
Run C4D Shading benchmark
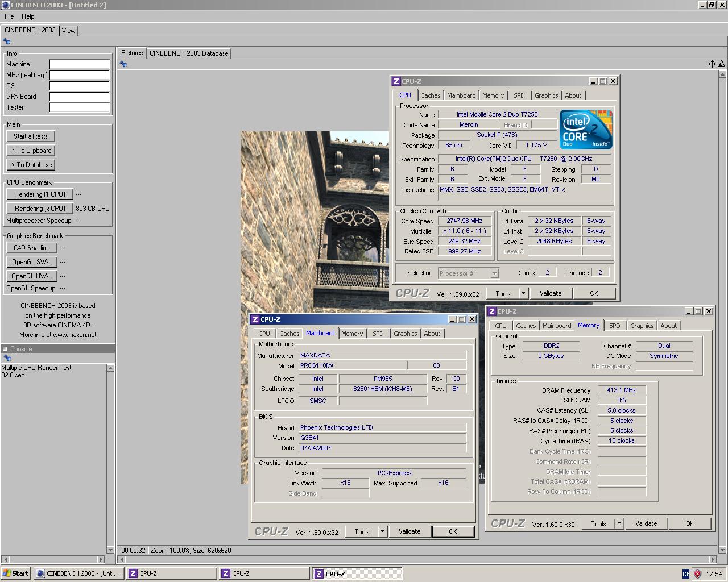pyautogui.click(x=32, y=248)
